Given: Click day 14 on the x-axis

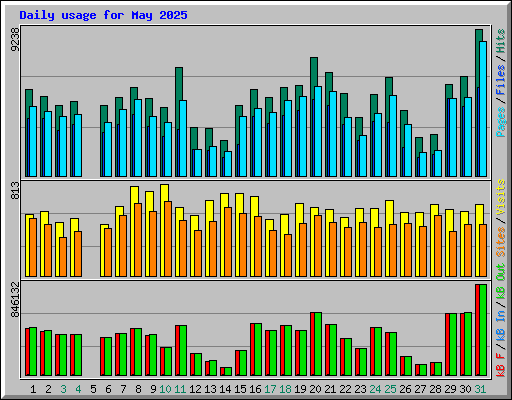Looking at the screenshot, I should [225, 389].
